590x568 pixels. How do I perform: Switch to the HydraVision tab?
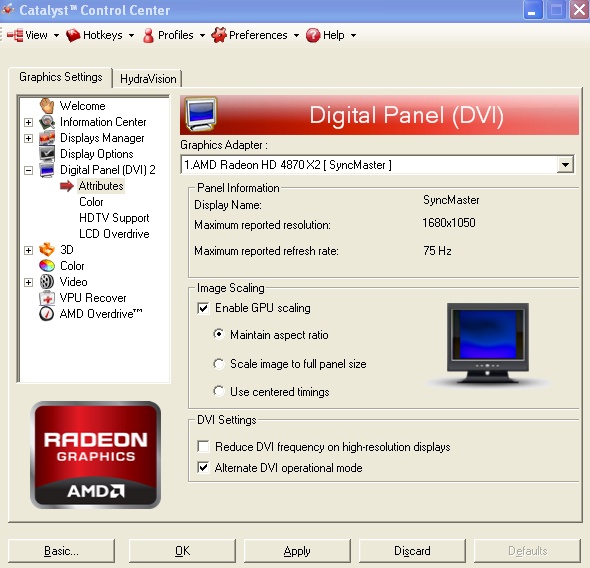tap(148, 79)
